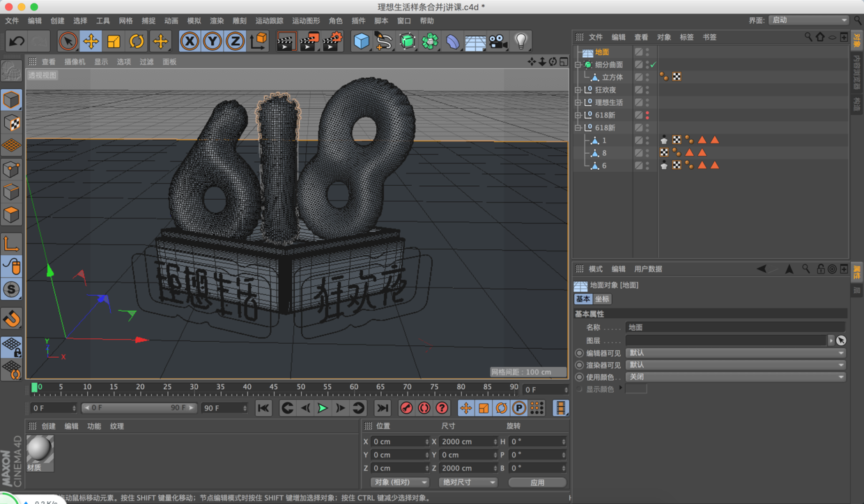Toggle the 使用颜色 animation radio dot
The image size is (864, 504).
[579, 377]
